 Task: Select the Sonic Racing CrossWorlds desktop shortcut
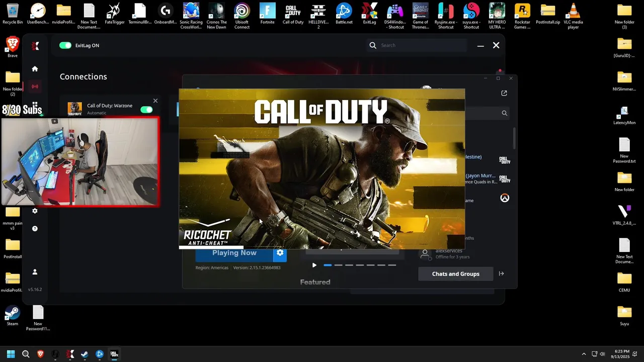(x=191, y=16)
